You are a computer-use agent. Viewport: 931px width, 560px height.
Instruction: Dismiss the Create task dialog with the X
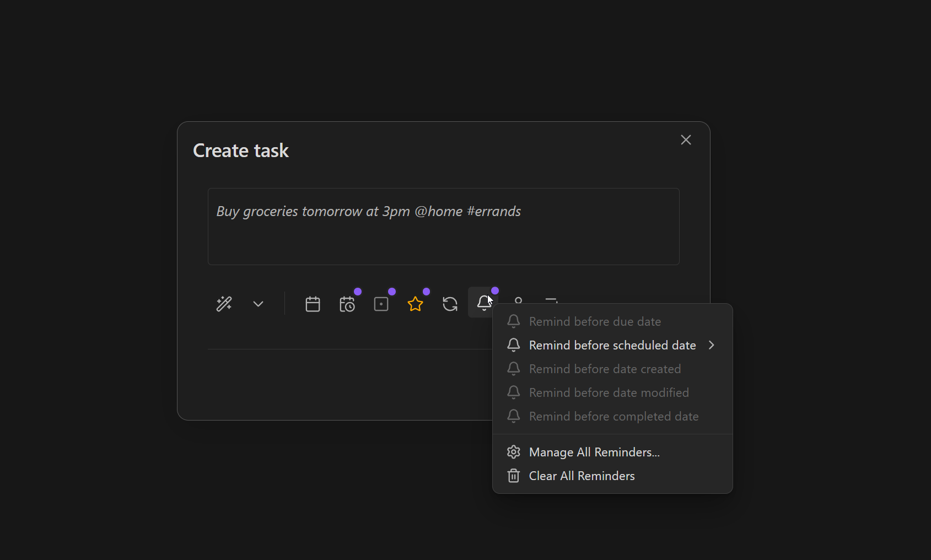(x=685, y=140)
